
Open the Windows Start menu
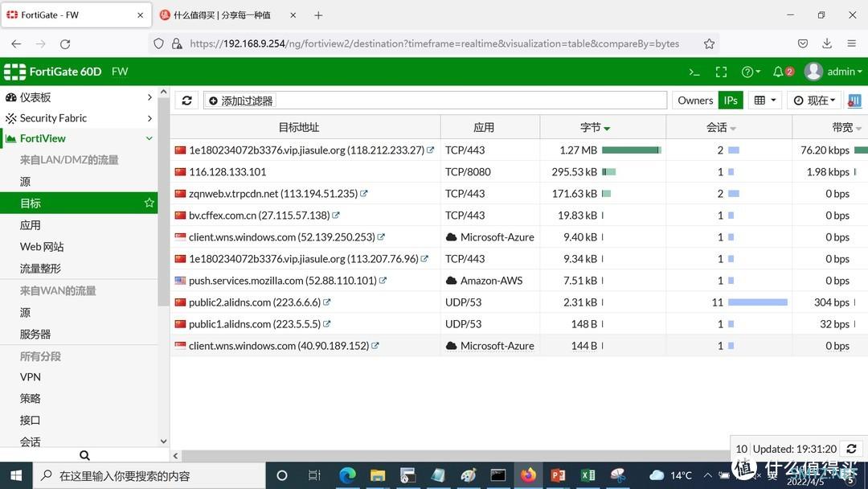point(16,475)
